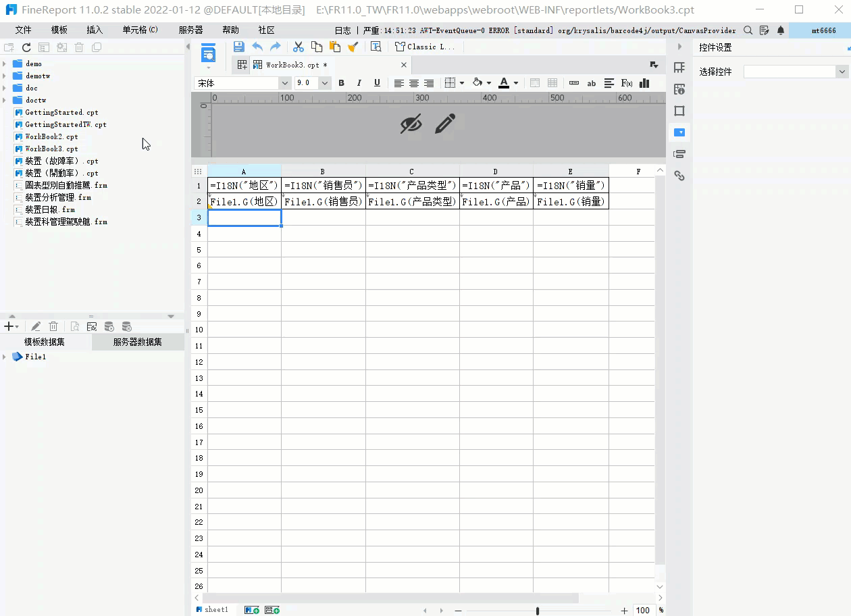The height and width of the screenshot is (616, 851).
Task: Refresh the template file tree
Action: 26,47
